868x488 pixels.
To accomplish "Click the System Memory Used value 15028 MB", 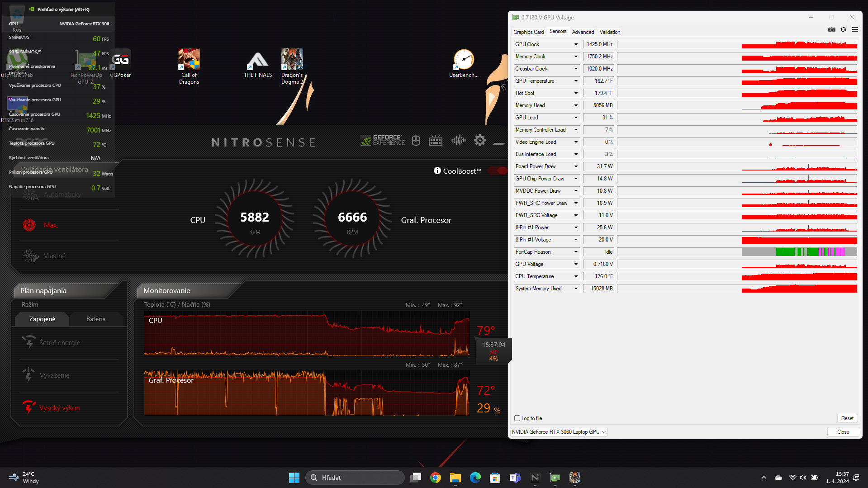I will (598, 289).
